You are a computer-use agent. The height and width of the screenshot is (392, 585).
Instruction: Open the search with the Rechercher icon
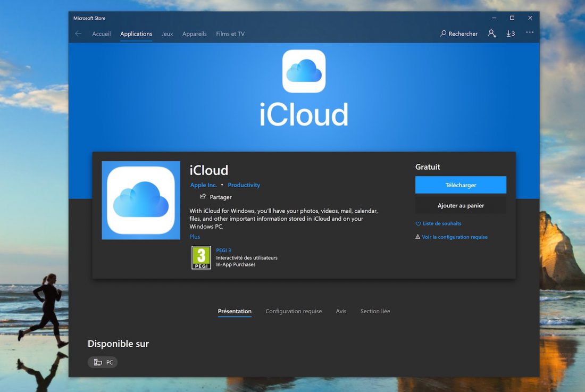[442, 33]
